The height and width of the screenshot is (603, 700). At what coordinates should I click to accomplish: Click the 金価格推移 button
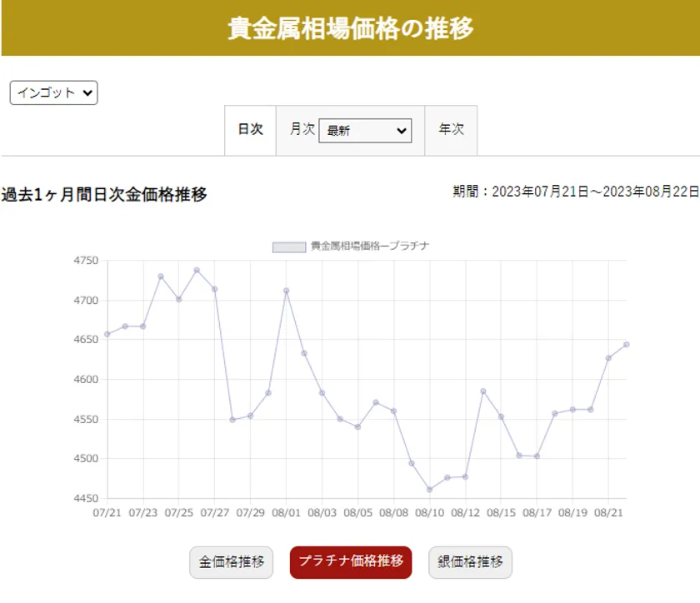pos(232,561)
